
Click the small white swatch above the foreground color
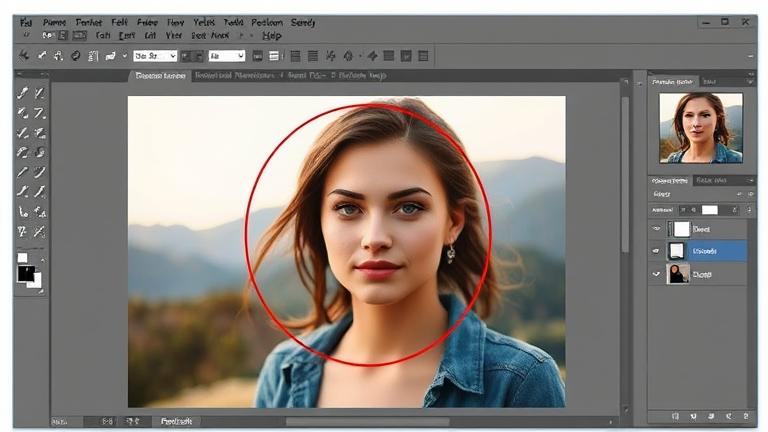[x=23, y=258]
